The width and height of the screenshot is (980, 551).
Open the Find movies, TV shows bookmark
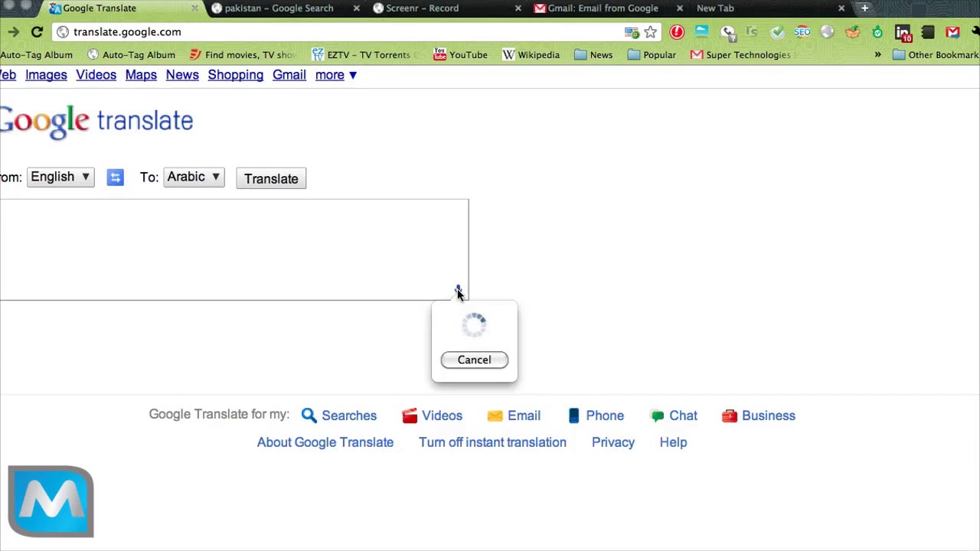click(x=242, y=55)
